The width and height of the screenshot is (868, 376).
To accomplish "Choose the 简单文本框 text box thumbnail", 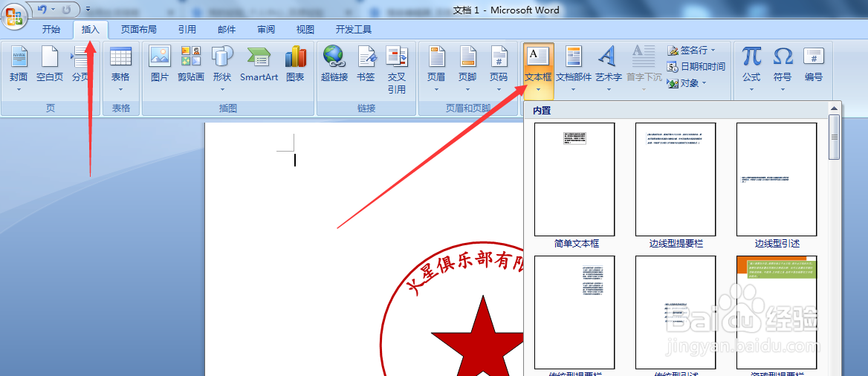I will (x=574, y=179).
